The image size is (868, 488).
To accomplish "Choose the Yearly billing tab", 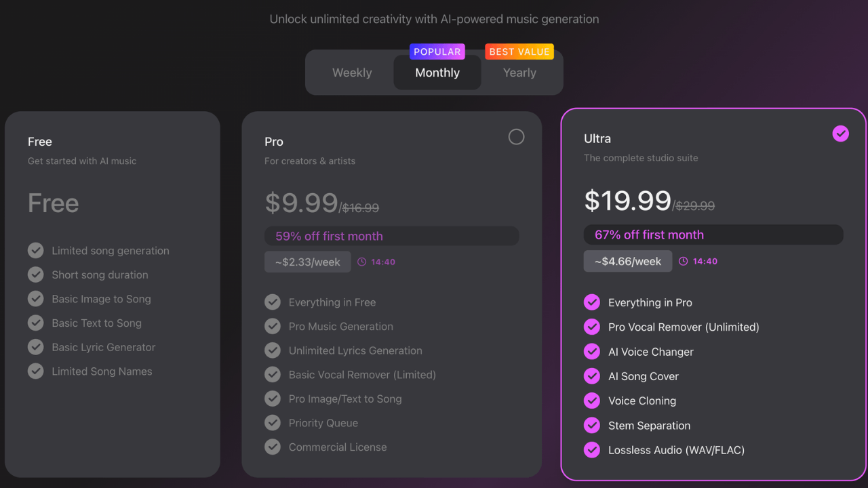I will click(x=519, y=73).
